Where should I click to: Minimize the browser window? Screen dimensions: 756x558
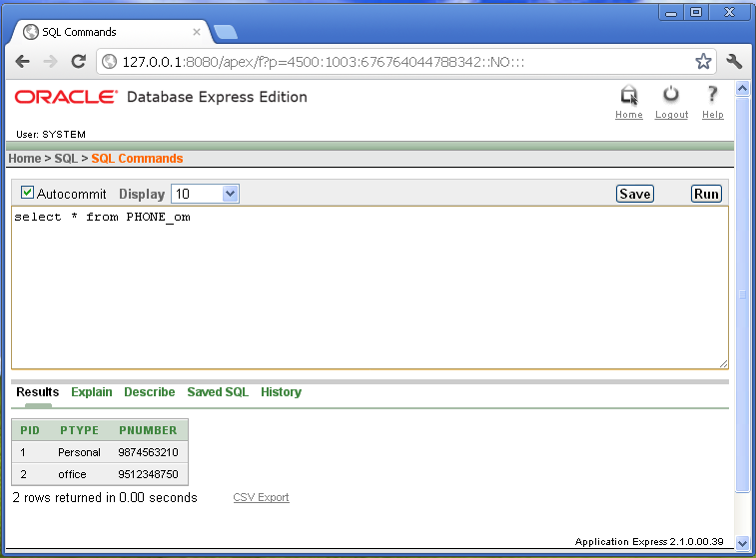pos(671,13)
